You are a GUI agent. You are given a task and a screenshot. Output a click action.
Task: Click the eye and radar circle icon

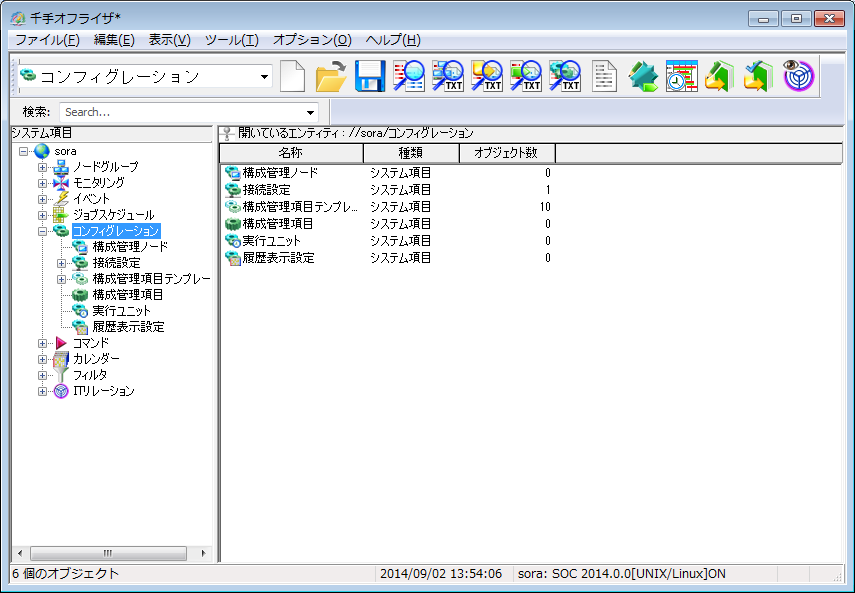799,75
